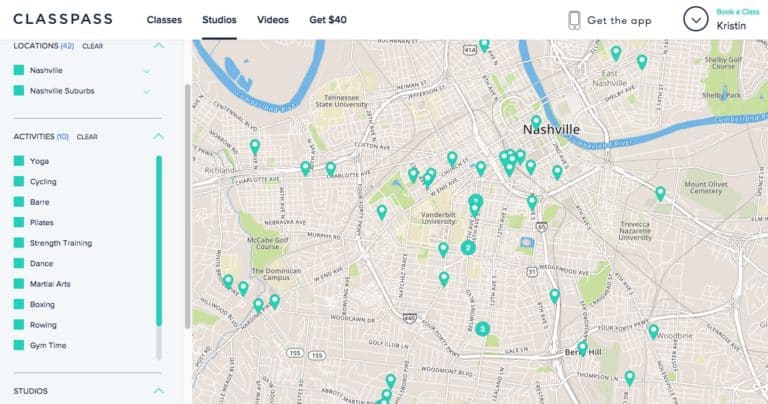Select the pin above Interstate 65 shield

pos(532,202)
